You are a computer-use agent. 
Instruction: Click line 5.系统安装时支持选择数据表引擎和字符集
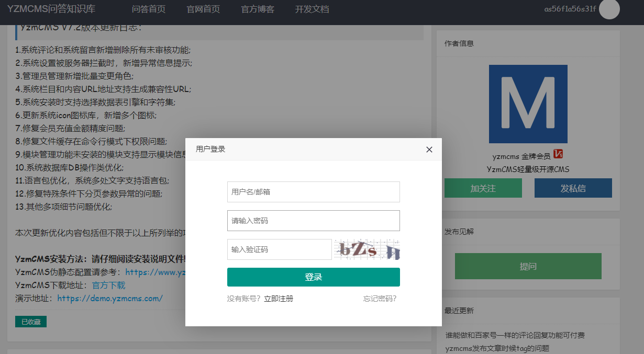coord(95,102)
